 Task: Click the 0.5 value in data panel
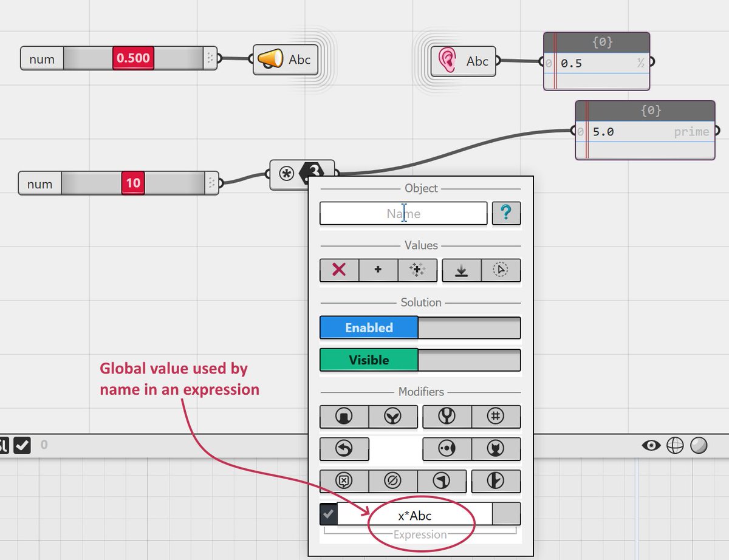571,63
